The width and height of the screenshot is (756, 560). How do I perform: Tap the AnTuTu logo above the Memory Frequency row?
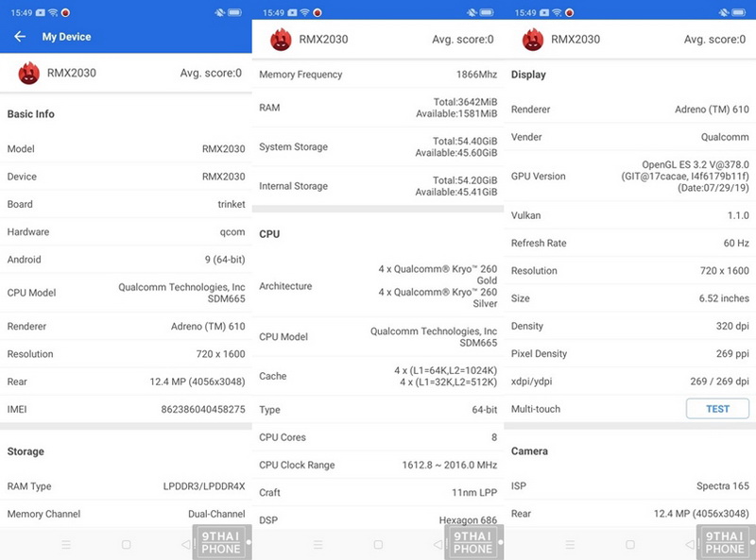click(x=281, y=40)
